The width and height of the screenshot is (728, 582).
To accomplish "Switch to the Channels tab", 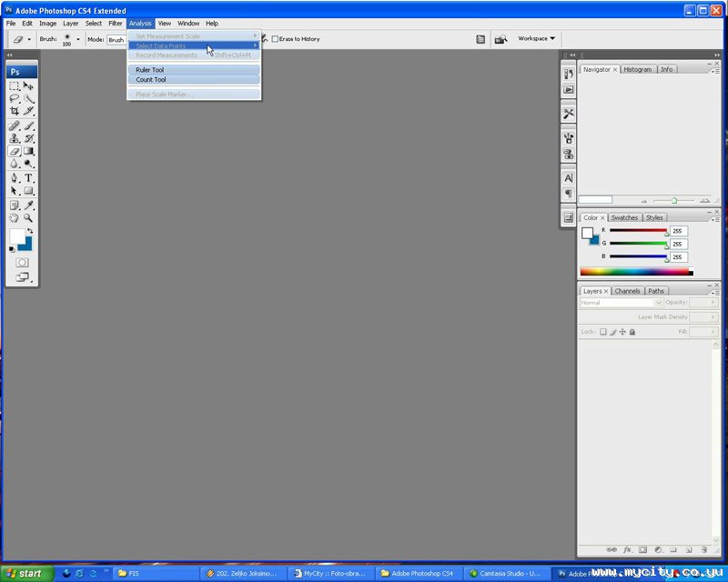I will coord(627,291).
